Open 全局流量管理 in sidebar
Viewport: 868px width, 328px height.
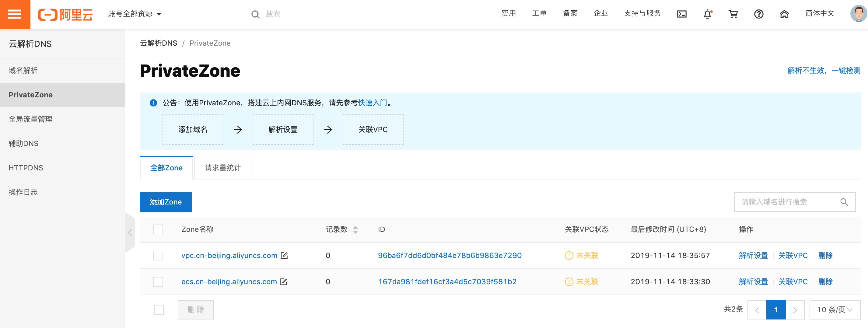pos(63,119)
